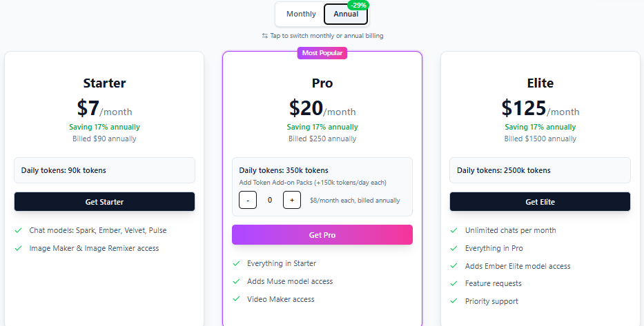This screenshot has width=644, height=326.
Task: Switch billing to Monthly
Action: [x=301, y=14]
